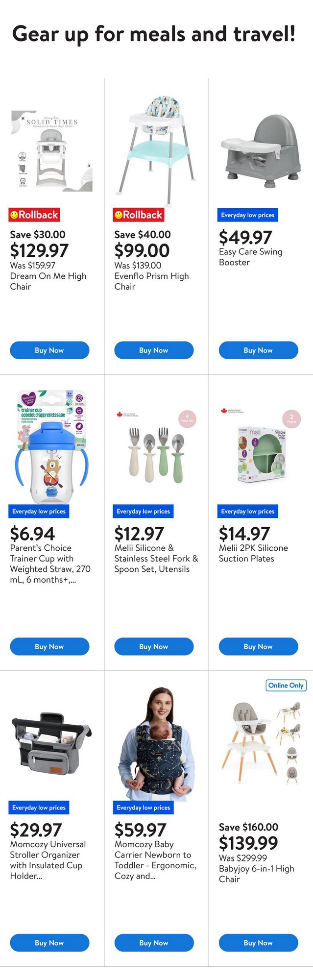This screenshot has height=980, width=313.
Task: Click Buy Now for Babyjoy 6-in-1 High Chair
Action: pyautogui.click(x=258, y=943)
